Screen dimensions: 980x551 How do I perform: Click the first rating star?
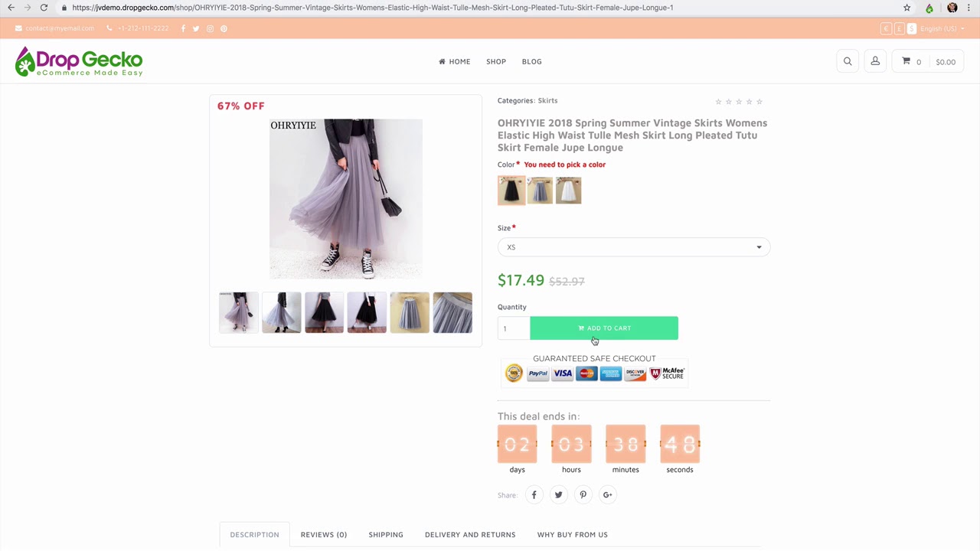718,101
